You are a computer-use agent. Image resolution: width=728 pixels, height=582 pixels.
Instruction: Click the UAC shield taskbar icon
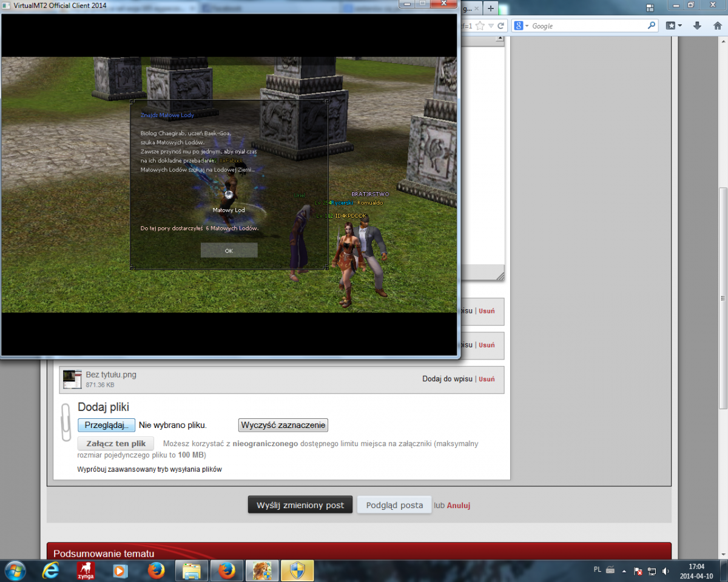297,570
